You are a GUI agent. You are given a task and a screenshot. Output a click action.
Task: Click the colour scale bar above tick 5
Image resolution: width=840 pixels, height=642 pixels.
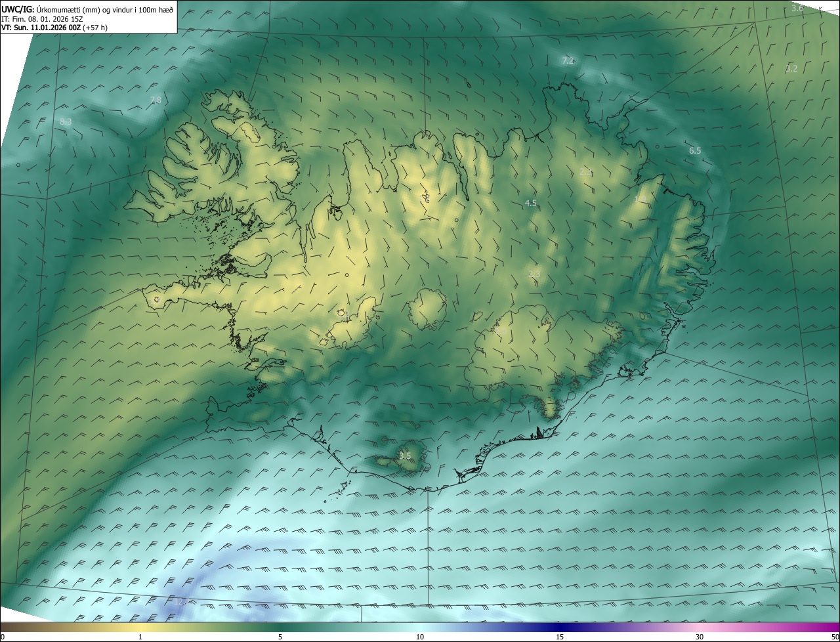pos(280,628)
